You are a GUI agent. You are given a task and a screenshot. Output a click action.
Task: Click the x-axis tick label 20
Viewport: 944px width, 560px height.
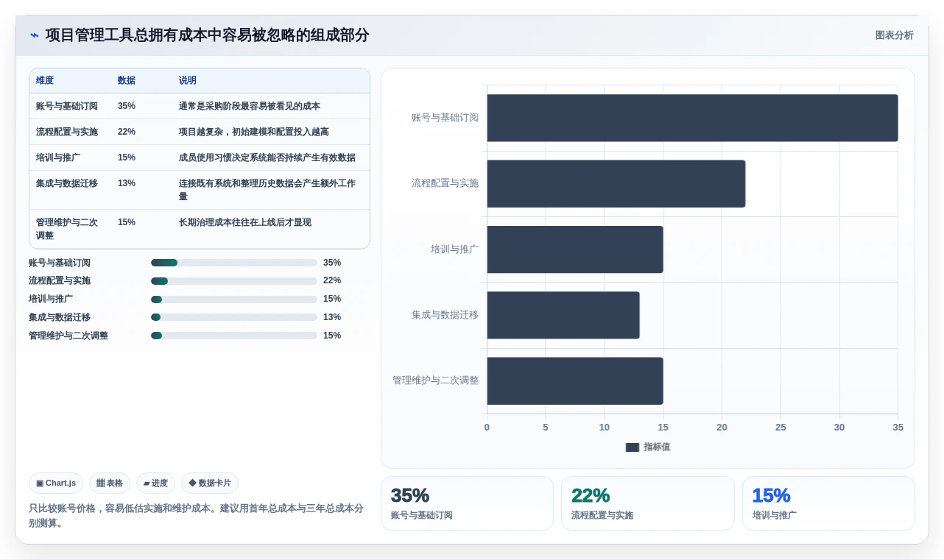722,428
